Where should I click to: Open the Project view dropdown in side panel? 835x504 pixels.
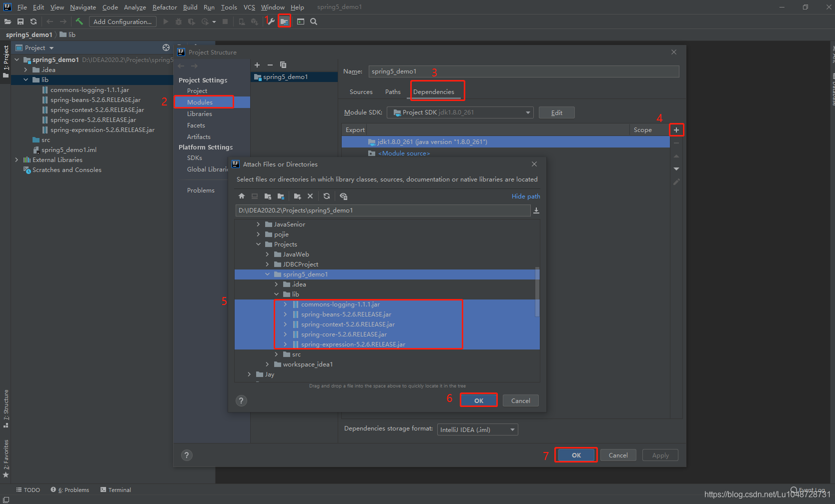(52, 48)
